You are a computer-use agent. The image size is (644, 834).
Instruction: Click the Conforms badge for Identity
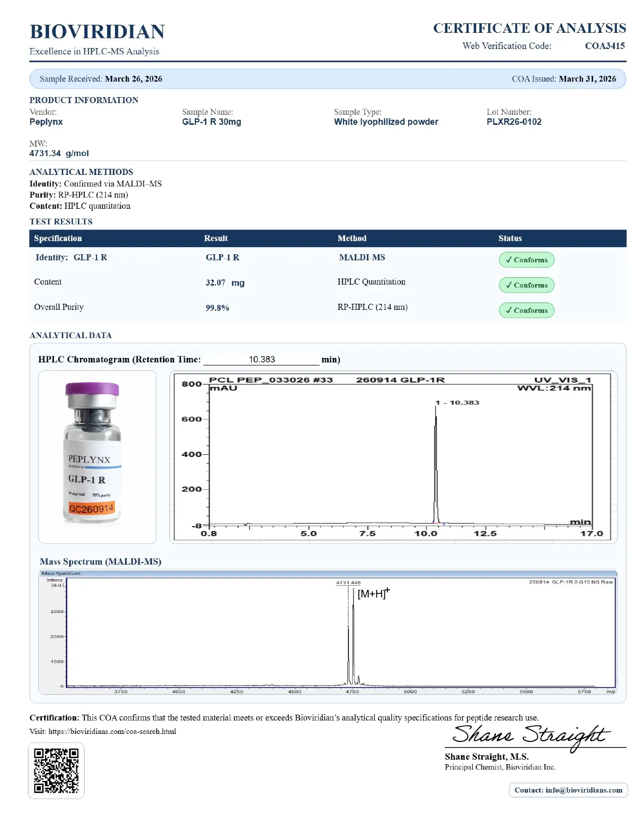(526, 260)
